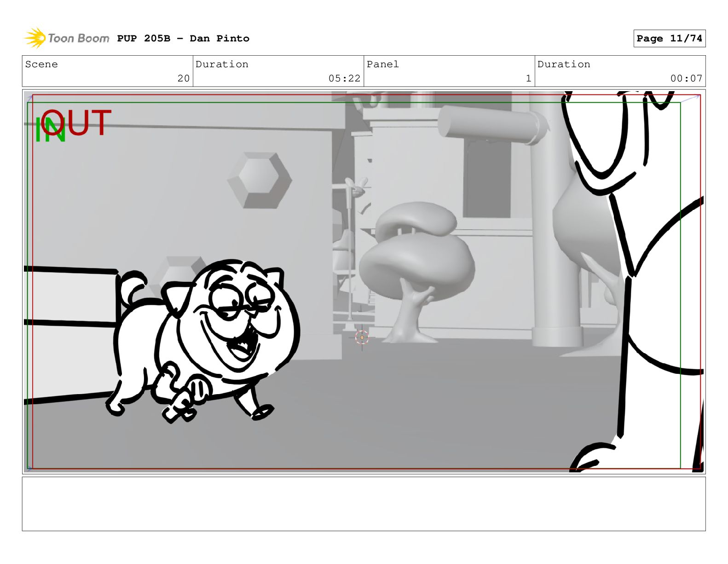Viewport: 728px width, 564px height.
Task: Select the title text 'PUP 205B – Dan Pinto'
Action: [x=183, y=39]
